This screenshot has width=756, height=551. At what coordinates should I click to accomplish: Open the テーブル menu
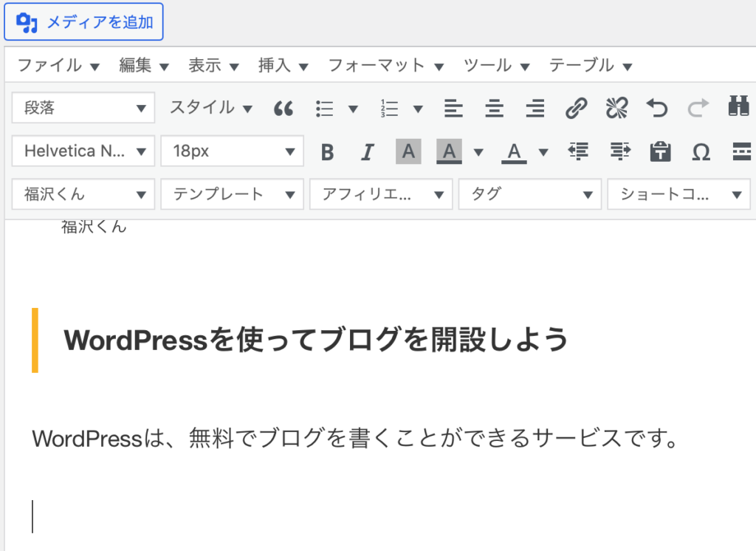click(x=590, y=66)
